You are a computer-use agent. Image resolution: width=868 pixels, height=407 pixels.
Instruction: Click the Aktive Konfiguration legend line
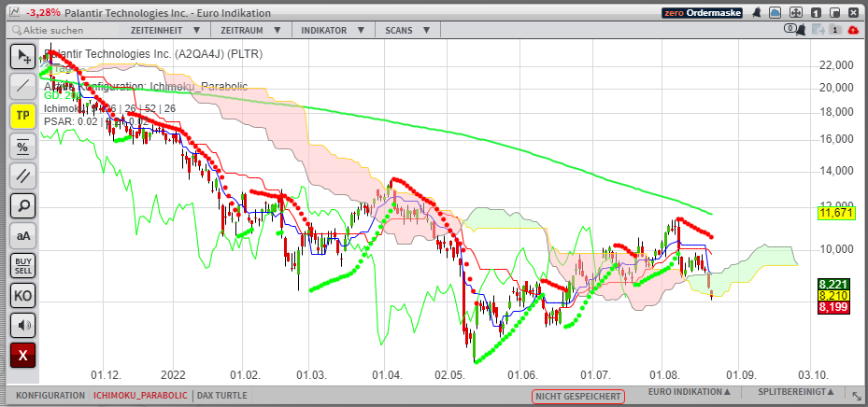[146, 87]
